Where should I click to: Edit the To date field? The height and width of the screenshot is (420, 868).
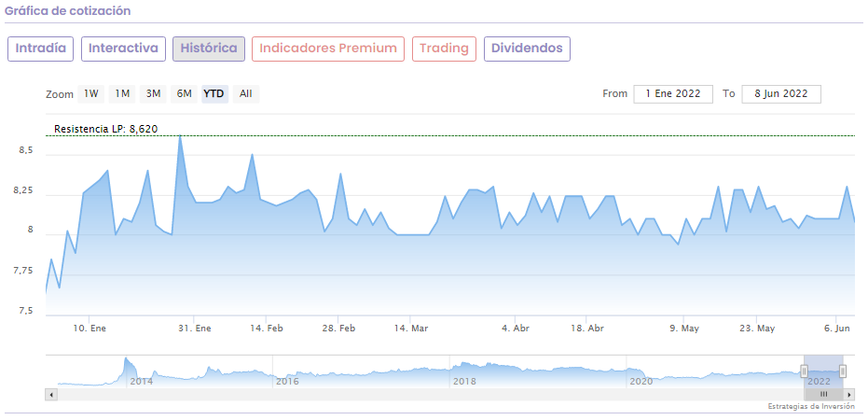(781, 94)
